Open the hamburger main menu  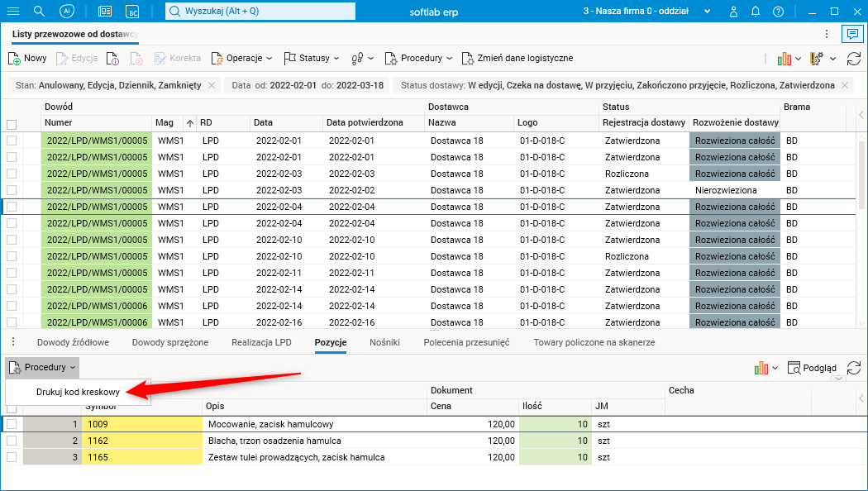point(13,12)
